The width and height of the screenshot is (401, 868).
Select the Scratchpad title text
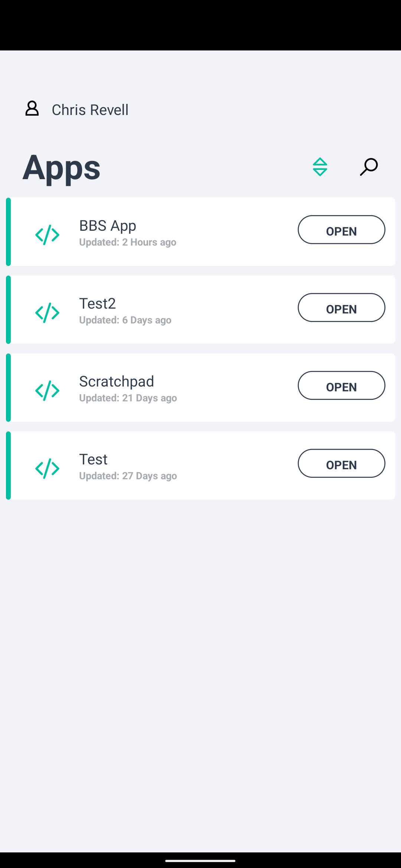[x=117, y=381]
